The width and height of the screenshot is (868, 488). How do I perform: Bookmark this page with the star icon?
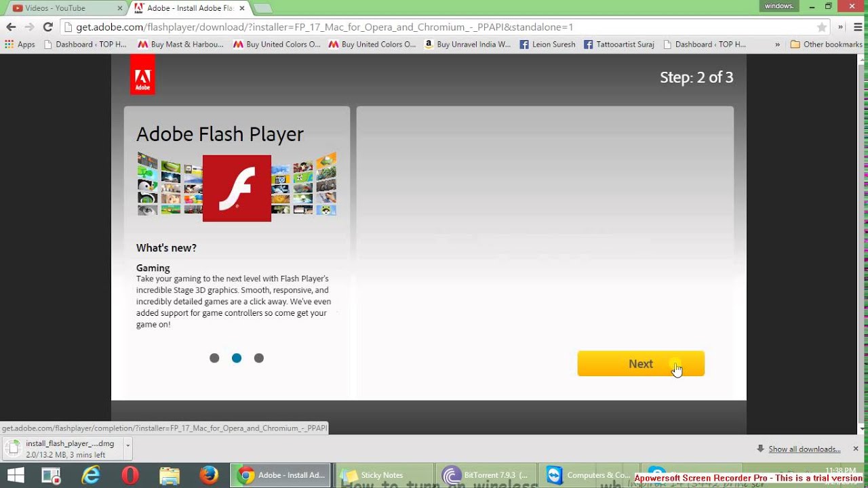tap(822, 27)
